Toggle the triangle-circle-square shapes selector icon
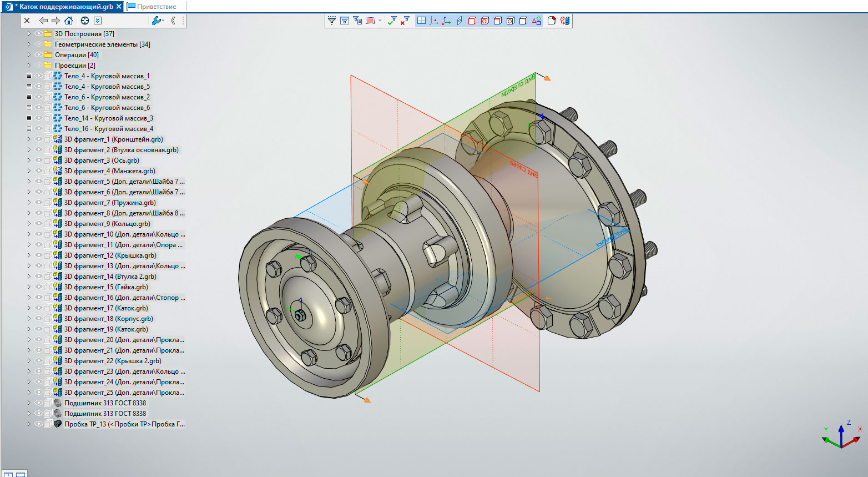 (536, 21)
